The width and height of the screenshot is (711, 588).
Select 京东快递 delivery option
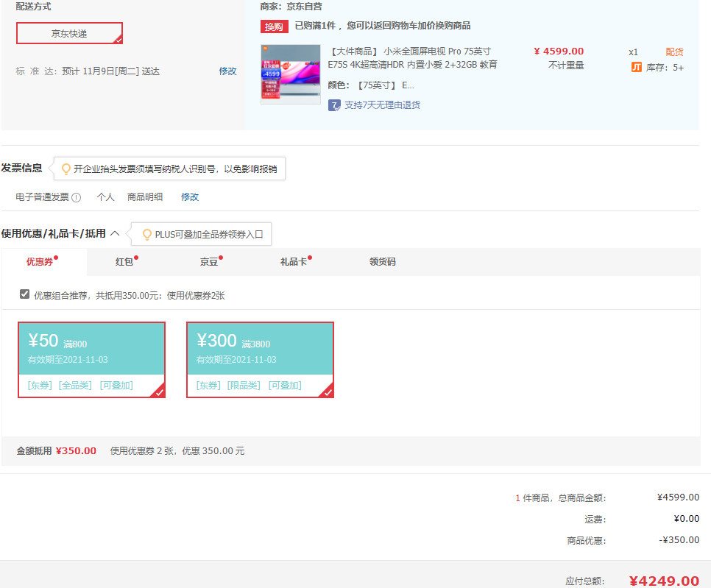(x=69, y=33)
